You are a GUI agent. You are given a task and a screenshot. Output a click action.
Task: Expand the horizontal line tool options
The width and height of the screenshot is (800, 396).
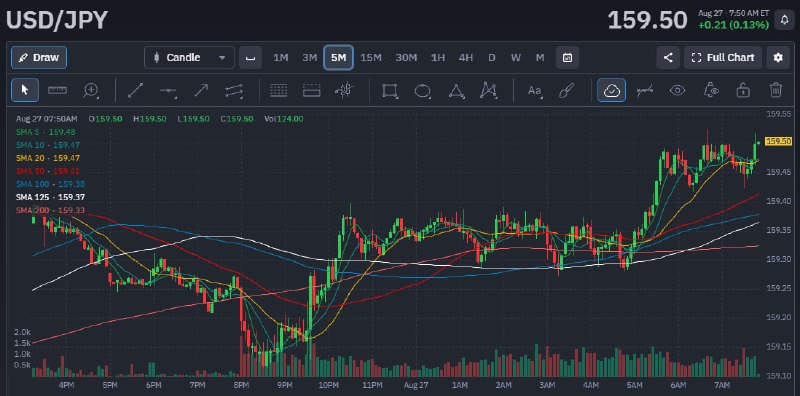click(168, 90)
